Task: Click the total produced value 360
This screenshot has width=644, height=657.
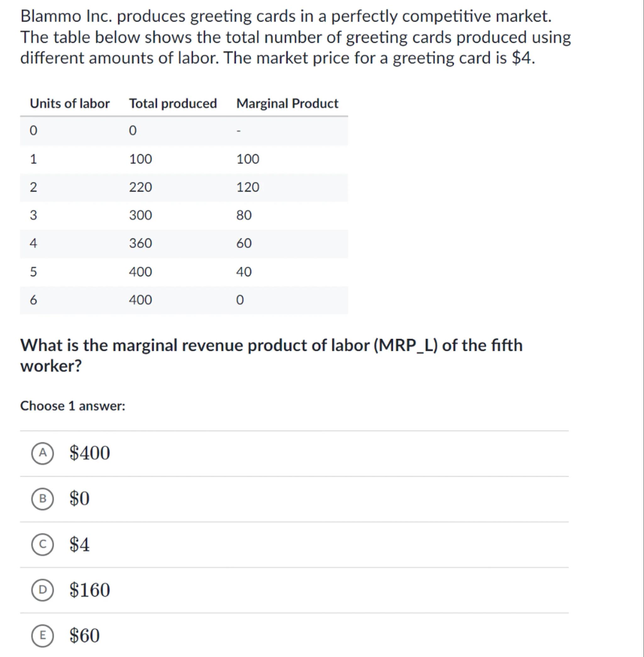Action: [x=140, y=243]
